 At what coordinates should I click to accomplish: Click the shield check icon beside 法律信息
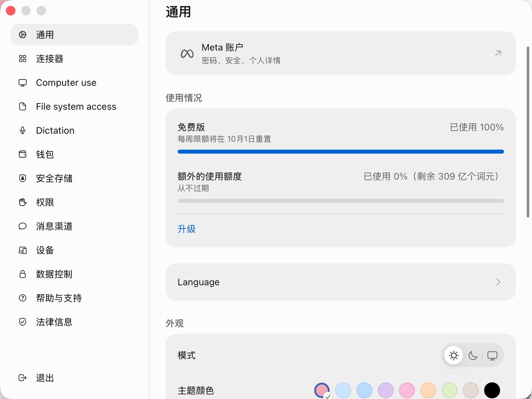coord(23,322)
